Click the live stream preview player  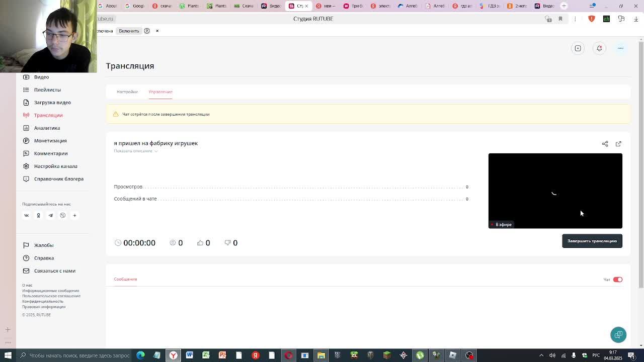(x=555, y=191)
